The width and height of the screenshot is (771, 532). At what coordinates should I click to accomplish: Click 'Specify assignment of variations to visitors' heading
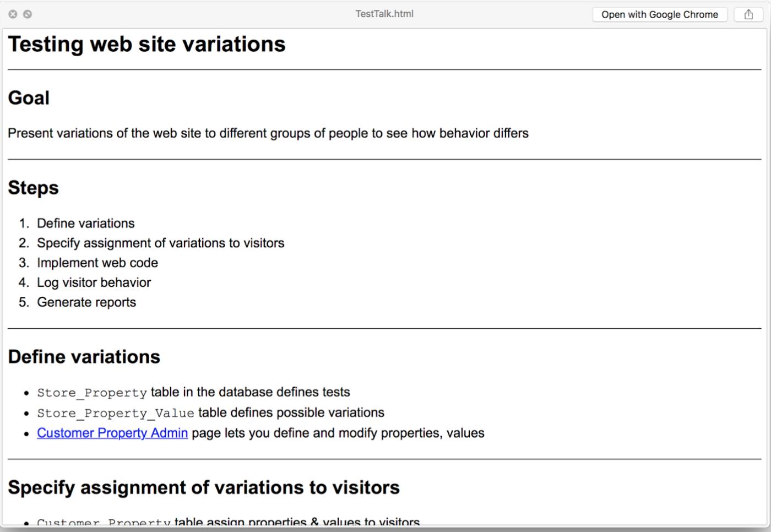(203, 487)
